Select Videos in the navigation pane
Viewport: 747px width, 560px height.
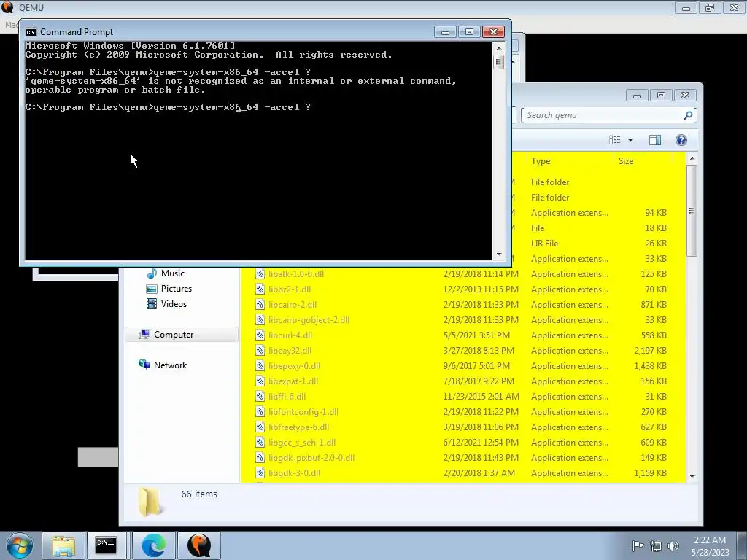[x=174, y=304]
